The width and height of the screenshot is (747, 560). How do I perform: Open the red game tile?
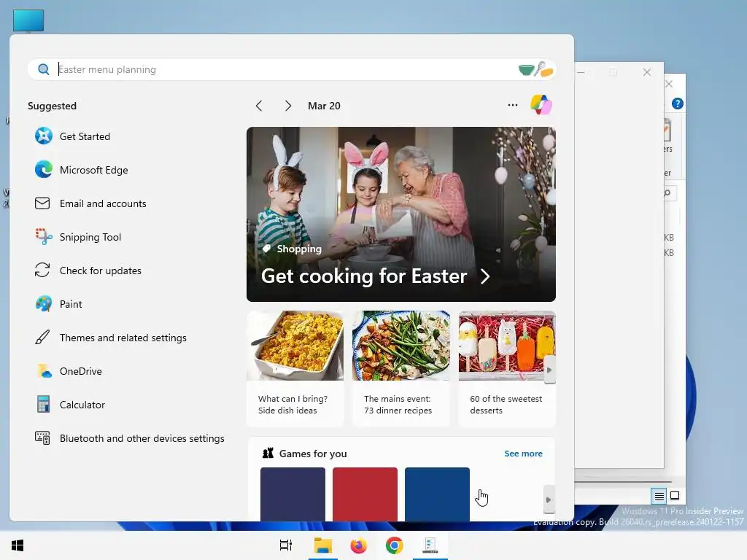[365, 494]
